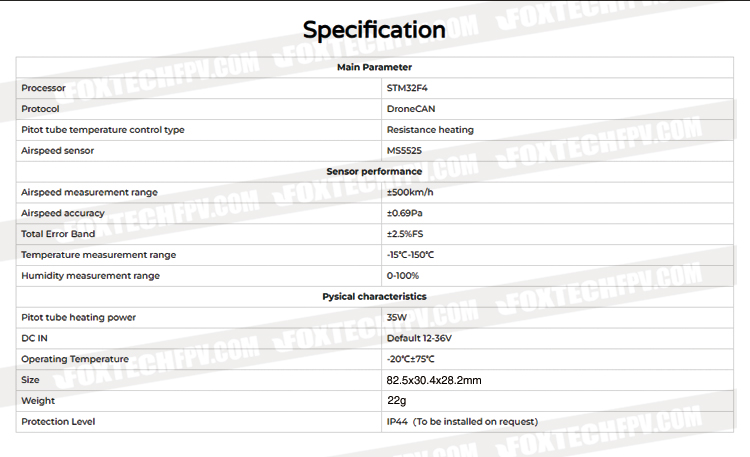Image resolution: width=750 pixels, height=457 pixels.
Task: Click the 22g weight value
Action: click(397, 401)
